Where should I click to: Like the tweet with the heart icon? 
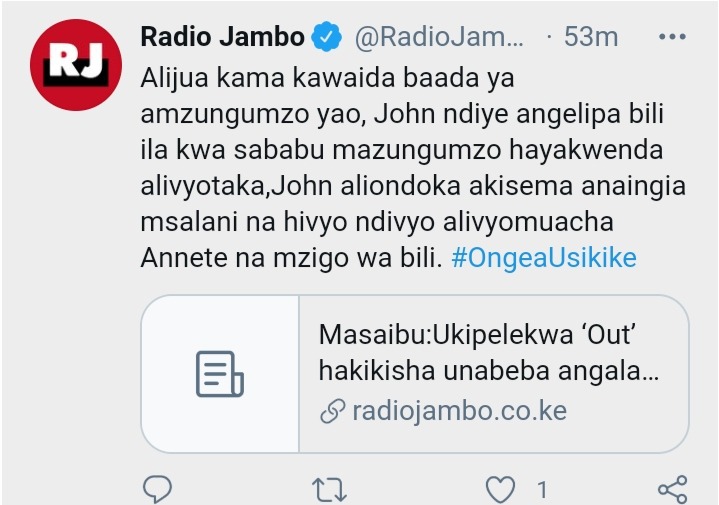click(500, 489)
